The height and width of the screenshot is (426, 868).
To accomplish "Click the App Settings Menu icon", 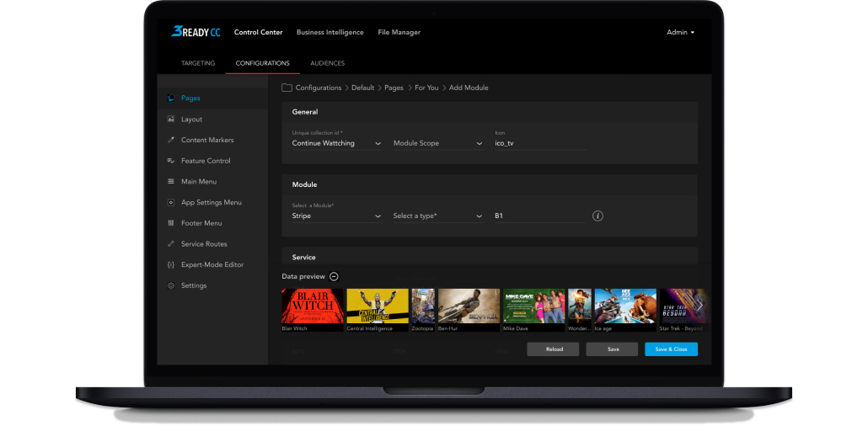I will pos(171,203).
